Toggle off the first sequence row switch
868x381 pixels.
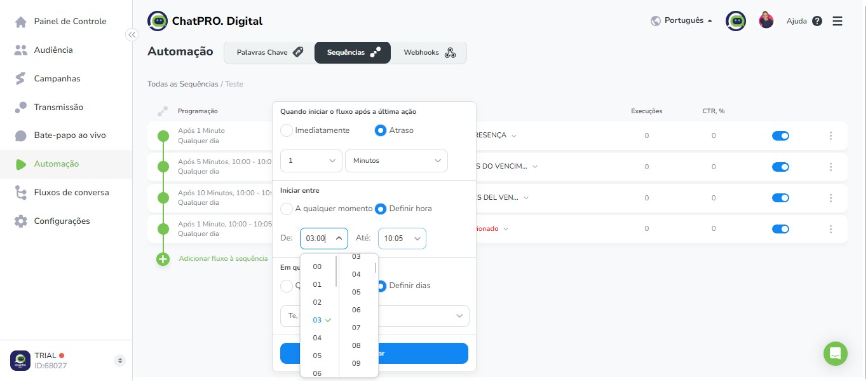tap(780, 135)
